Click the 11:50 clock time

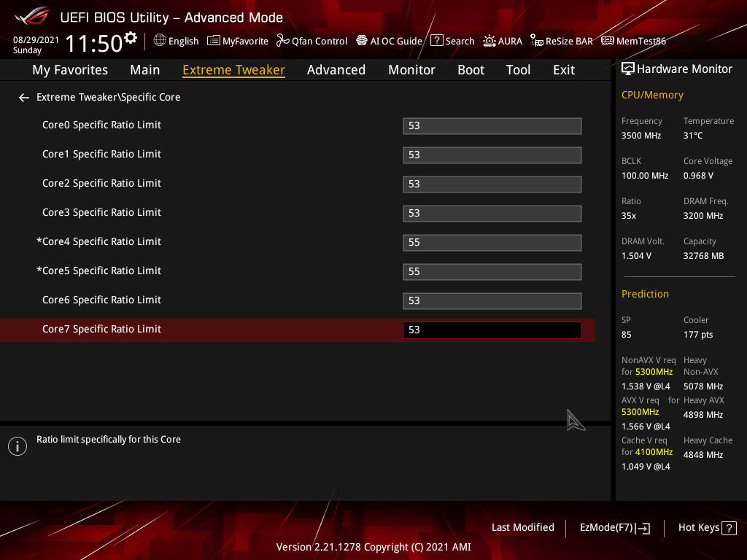tap(94, 43)
